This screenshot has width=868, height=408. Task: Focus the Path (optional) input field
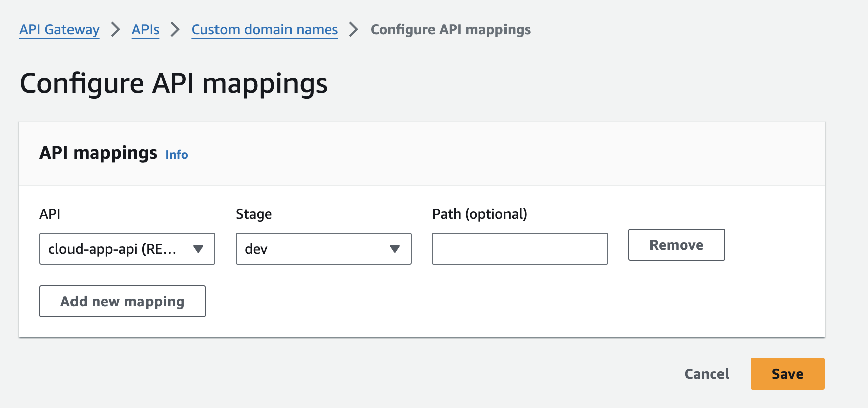[x=520, y=249]
